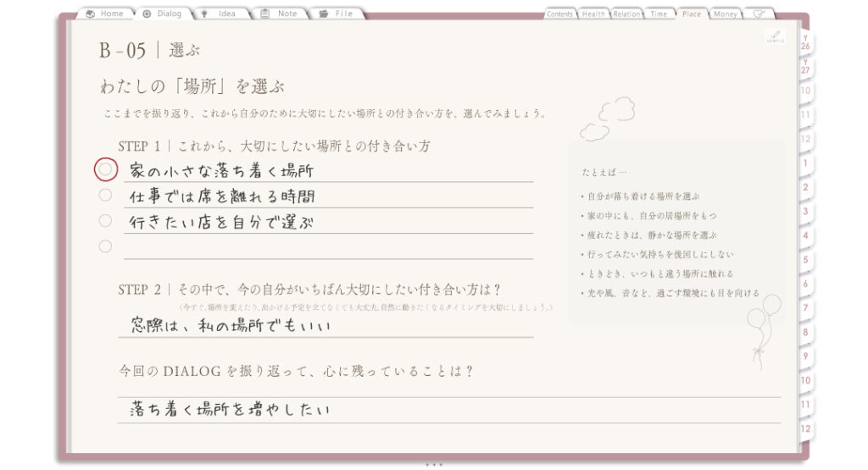Select the circled first radio option
The height and width of the screenshot is (470, 868).
click(x=105, y=169)
